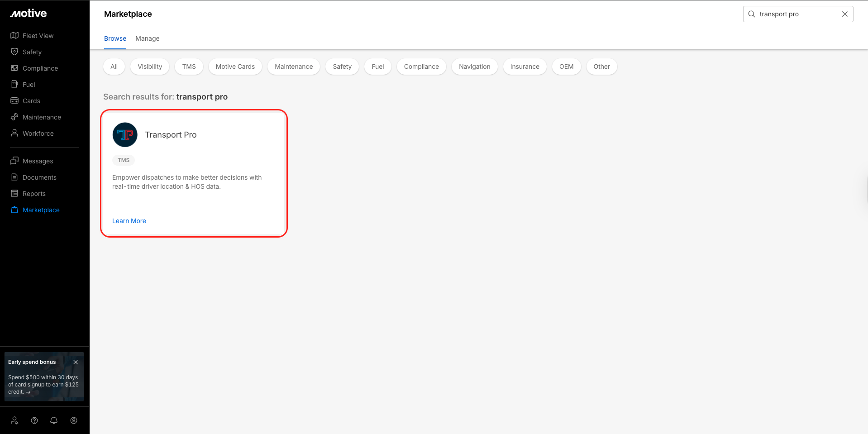Click the Motive logo
The height and width of the screenshot is (434, 868).
tap(29, 14)
